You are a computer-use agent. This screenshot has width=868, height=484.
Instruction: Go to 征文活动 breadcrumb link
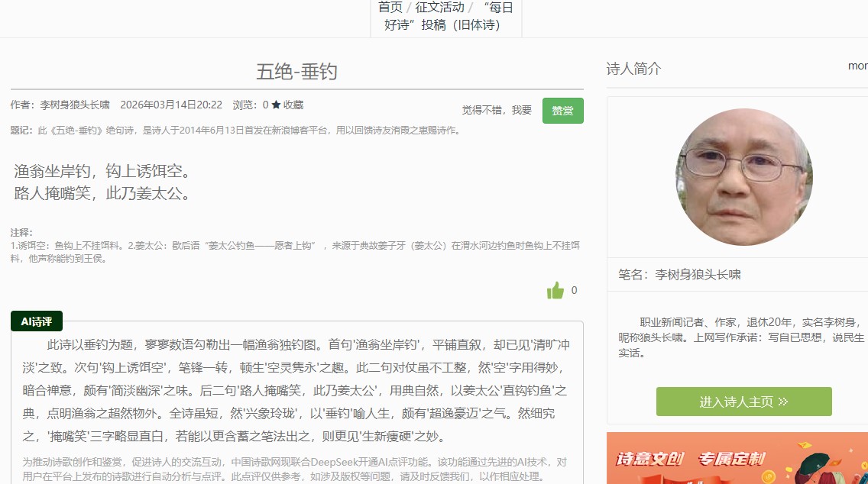pos(439,7)
